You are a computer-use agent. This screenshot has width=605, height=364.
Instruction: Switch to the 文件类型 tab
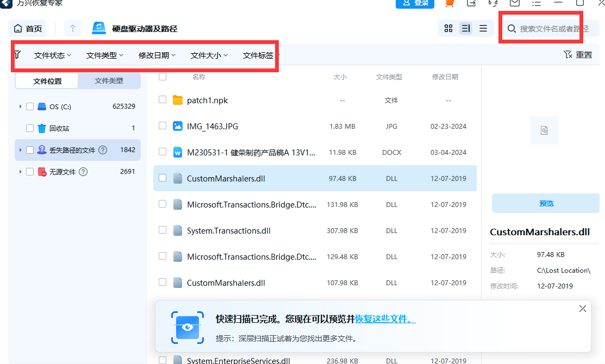point(109,80)
